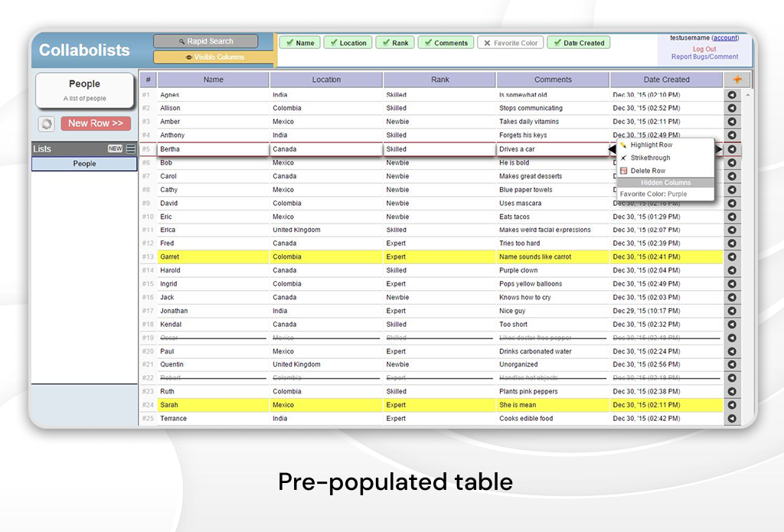This screenshot has height=532, width=784.
Task: Click the Log Out link
Action: pos(704,49)
